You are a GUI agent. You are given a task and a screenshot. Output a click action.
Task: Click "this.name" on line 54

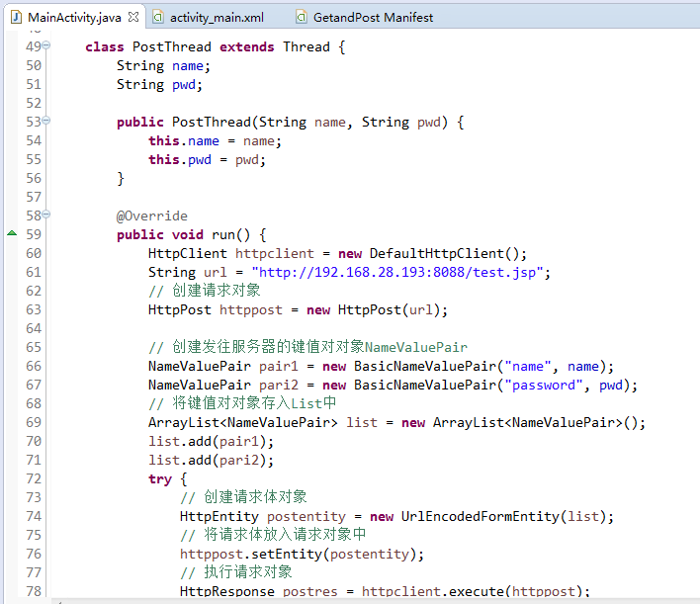point(184,141)
